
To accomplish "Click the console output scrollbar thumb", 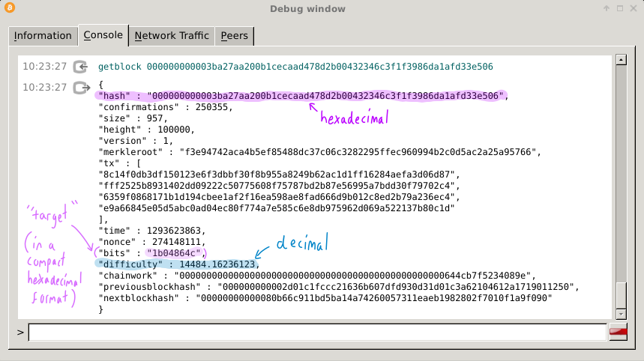I will click(620, 294).
